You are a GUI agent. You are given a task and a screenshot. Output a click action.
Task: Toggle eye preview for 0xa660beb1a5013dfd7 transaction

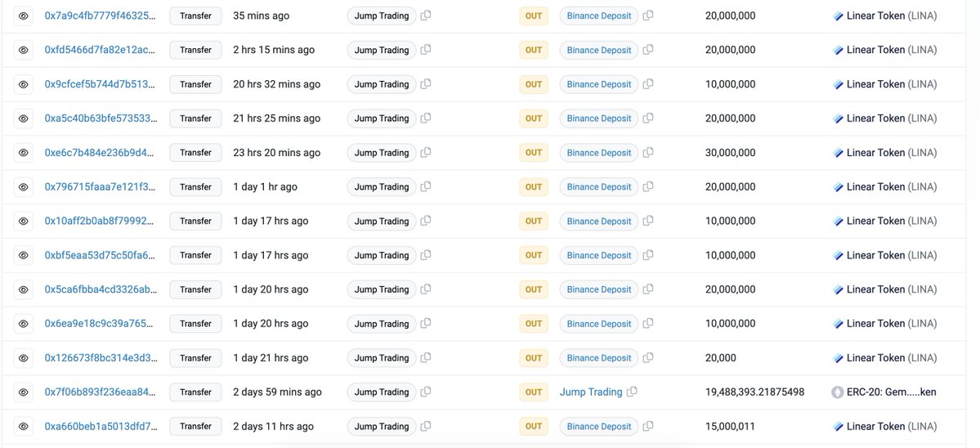(x=23, y=426)
